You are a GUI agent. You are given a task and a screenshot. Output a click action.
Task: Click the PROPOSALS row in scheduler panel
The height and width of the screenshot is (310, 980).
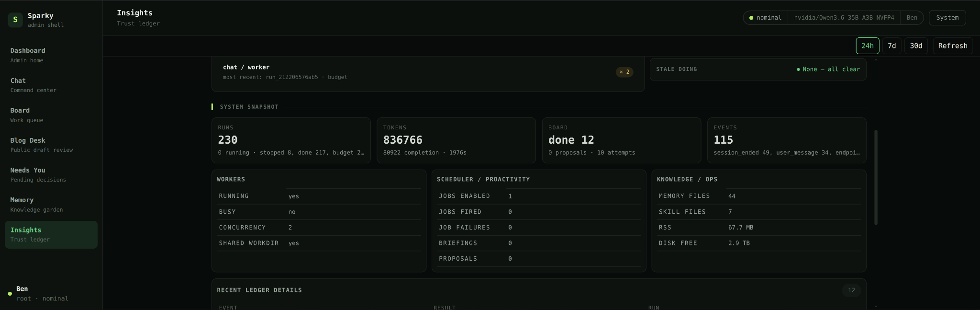(539, 259)
